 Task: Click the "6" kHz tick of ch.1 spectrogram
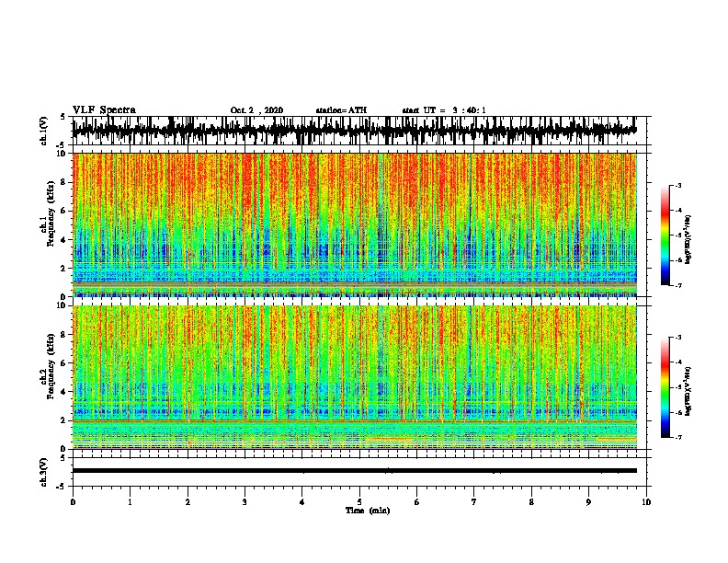pos(63,211)
